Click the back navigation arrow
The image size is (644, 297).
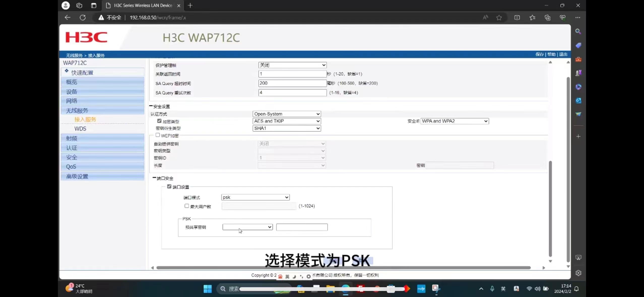point(67,18)
